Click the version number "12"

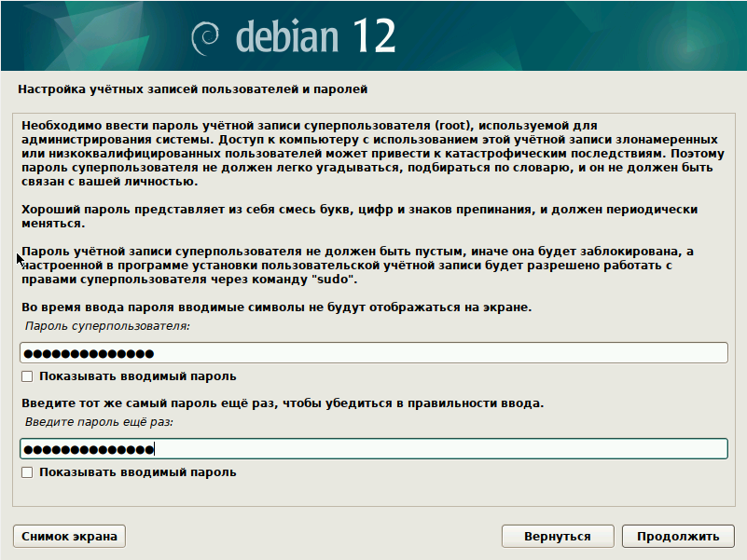(x=377, y=34)
